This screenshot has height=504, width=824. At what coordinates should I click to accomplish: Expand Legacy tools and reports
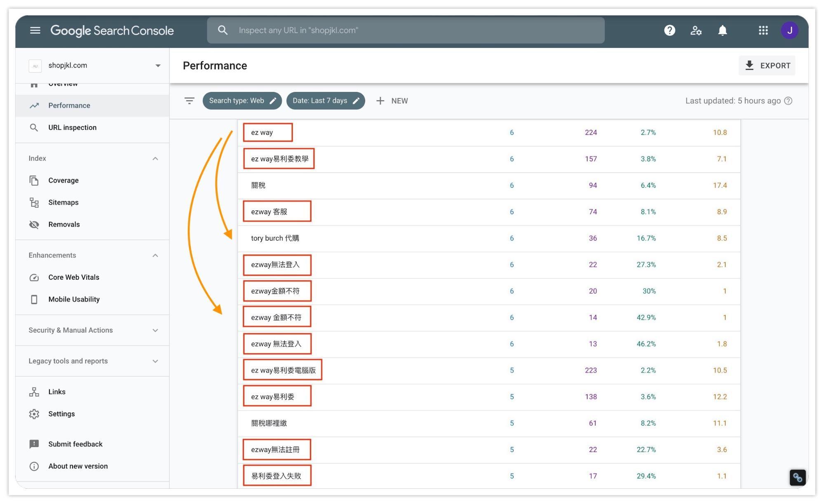(x=155, y=361)
